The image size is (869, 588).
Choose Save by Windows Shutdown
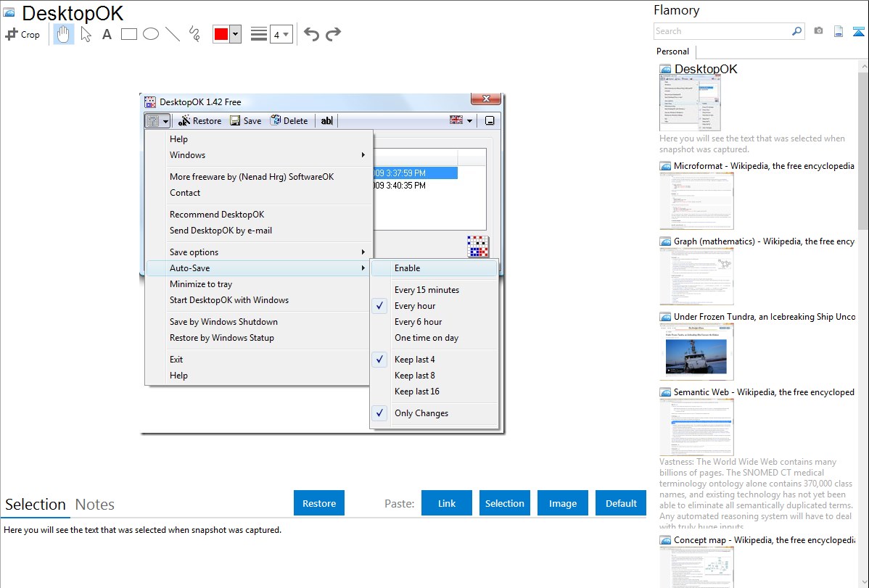259,322
